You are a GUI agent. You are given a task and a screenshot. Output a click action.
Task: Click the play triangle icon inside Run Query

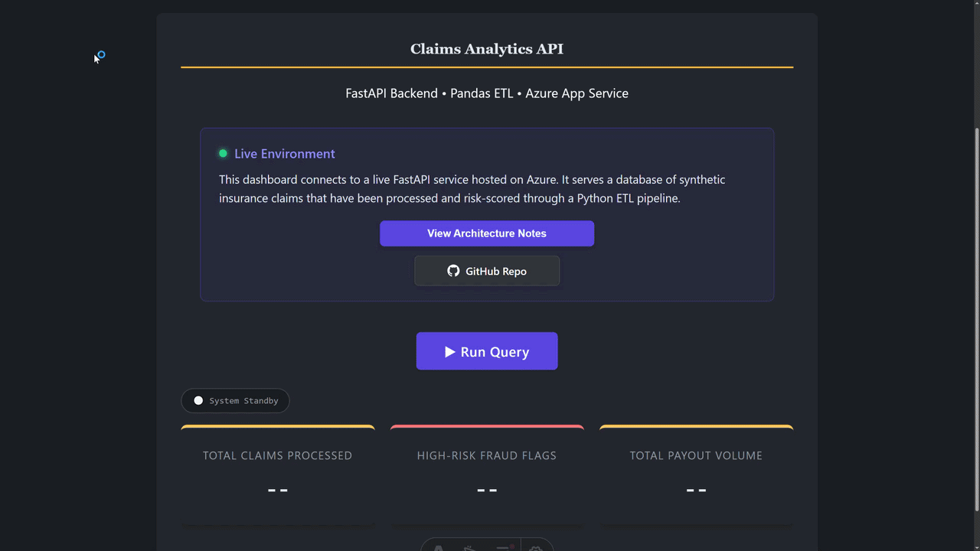pos(449,351)
